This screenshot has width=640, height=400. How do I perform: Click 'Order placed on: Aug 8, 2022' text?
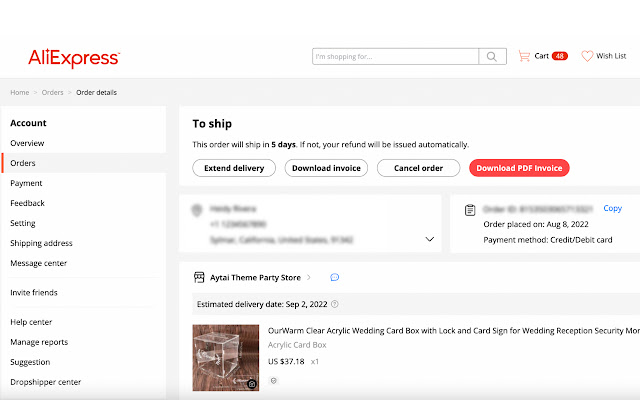click(x=536, y=224)
